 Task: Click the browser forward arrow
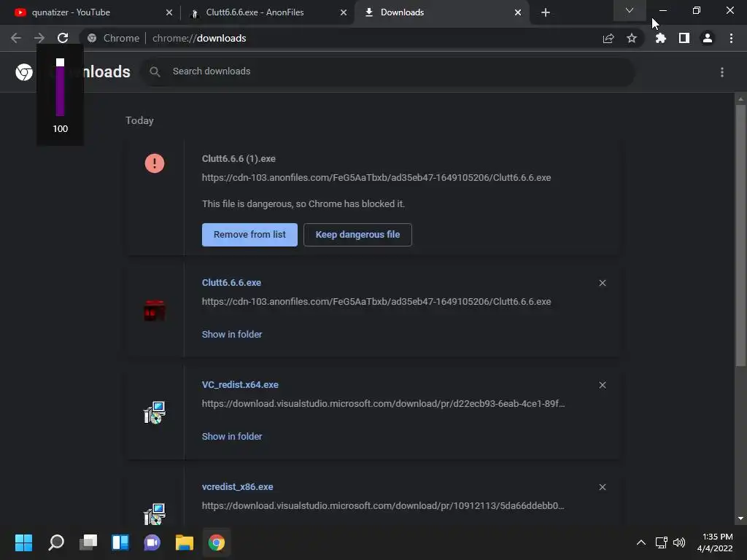tap(39, 38)
